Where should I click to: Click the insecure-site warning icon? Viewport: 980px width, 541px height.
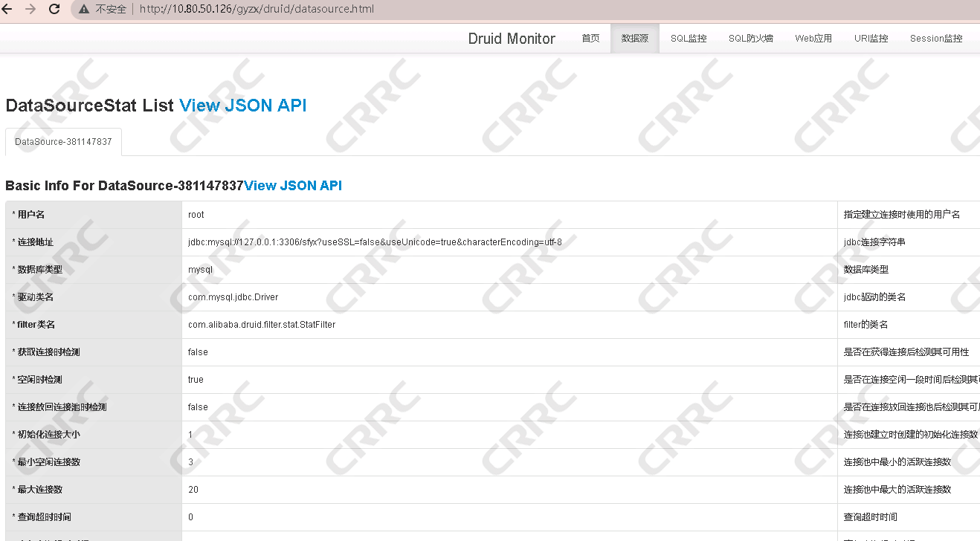pyautogui.click(x=84, y=10)
